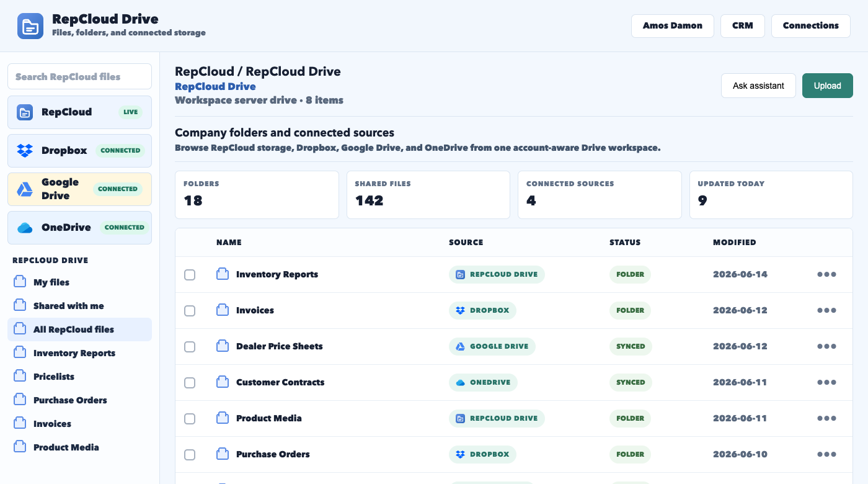Click folder icon in Invoices table row

(x=223, y=310)
